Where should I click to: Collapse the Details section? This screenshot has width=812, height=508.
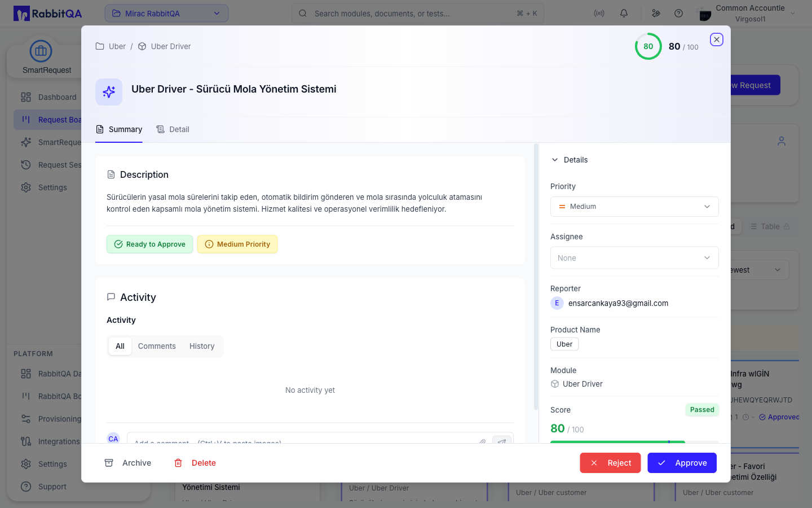(x=570, y=160)
